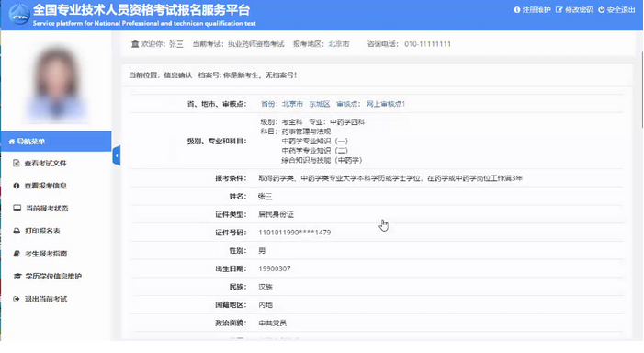Click the 北京市 province link
644x353 pixels.
pyautogui.click(x=292, y=104)
